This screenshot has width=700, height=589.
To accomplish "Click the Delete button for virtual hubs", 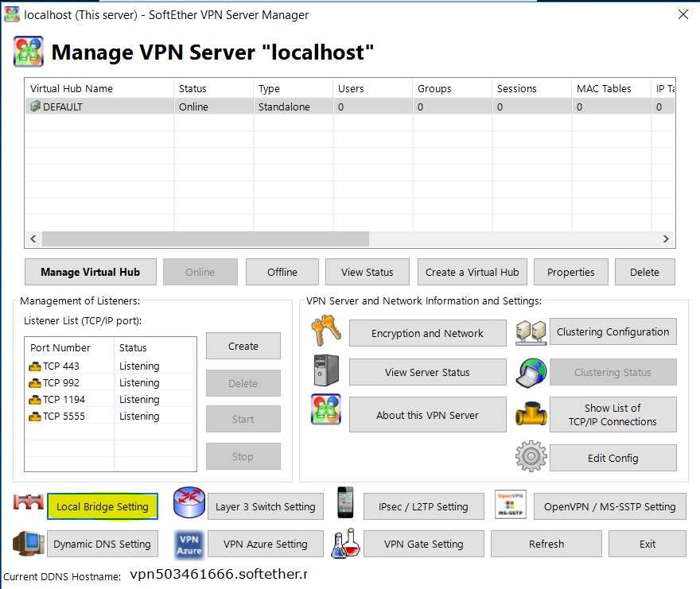I will click(x=644, y=272).
